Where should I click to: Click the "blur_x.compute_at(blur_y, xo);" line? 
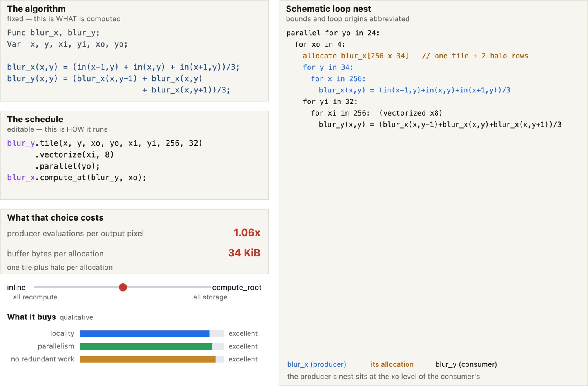point(77,178)
